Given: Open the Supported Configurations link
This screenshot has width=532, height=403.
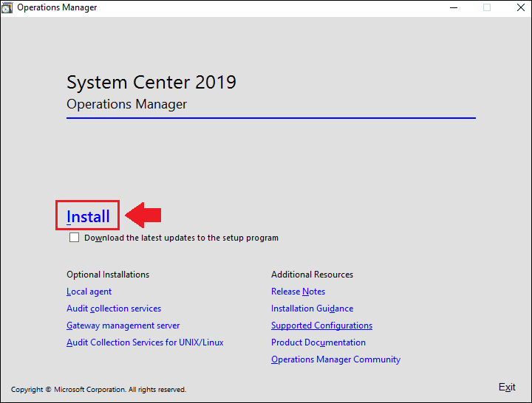Looking at the screenshot, I should point(321,325).
